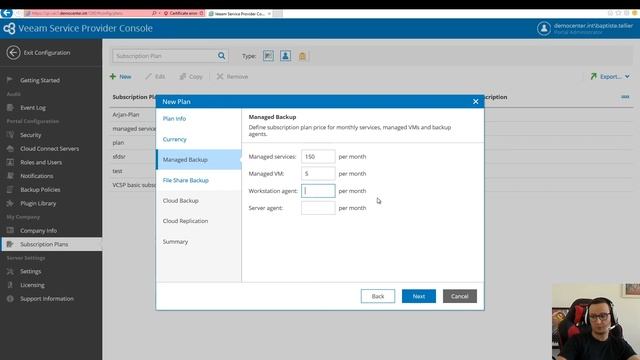The height and width of the screenshot is (360, 640).
Task: Click the Back button
Action: point(378,296)
